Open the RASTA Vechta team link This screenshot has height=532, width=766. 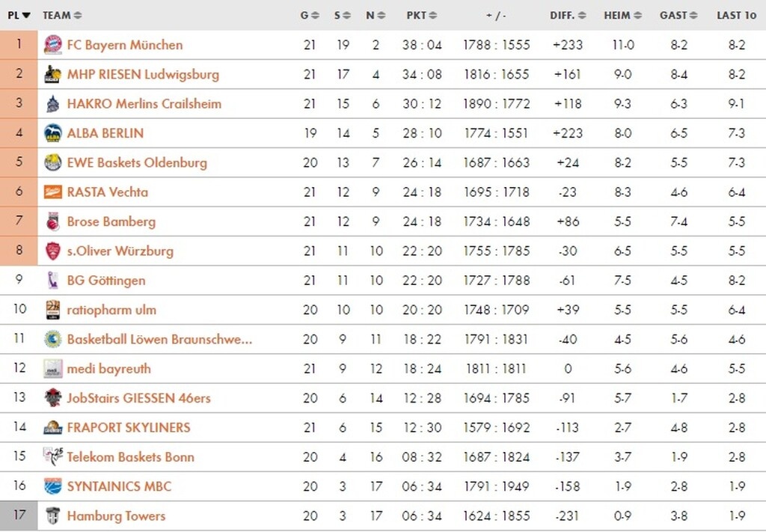click(x=107, y=192)
